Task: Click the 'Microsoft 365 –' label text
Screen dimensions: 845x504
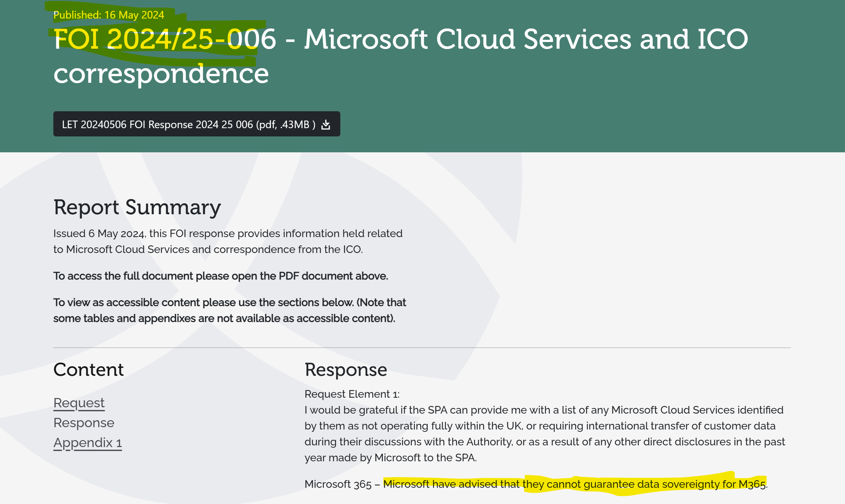Action: pos(342,484)
